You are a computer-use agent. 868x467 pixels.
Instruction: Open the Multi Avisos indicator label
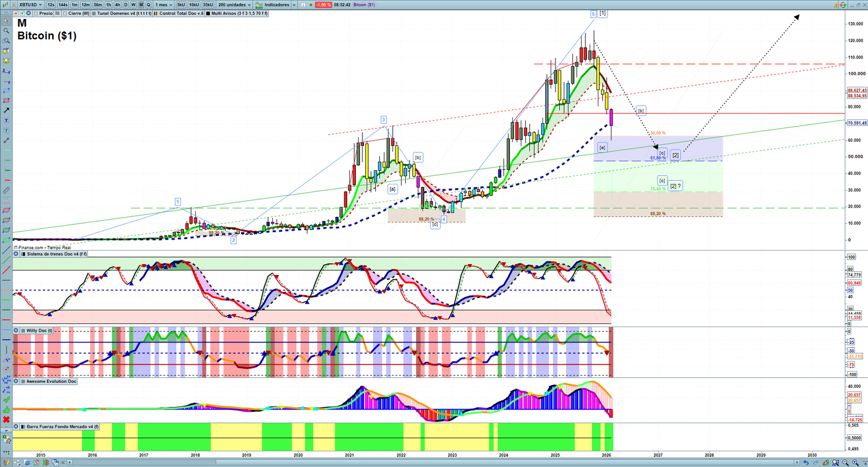coord(239,14)
